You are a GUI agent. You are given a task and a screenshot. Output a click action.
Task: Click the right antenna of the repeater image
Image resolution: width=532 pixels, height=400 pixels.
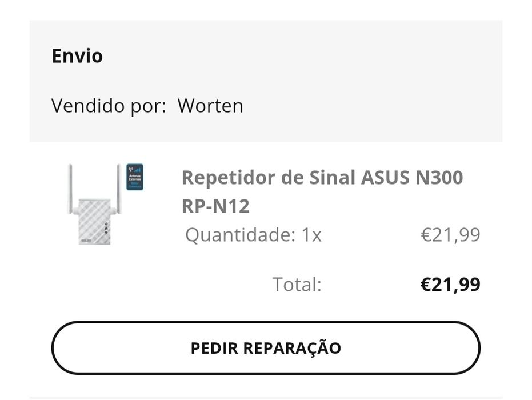(x=119, y=186)
